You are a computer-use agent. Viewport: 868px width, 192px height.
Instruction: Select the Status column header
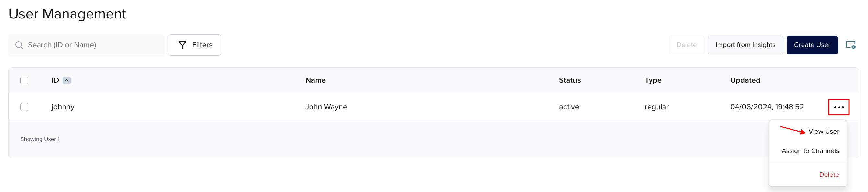569,80
